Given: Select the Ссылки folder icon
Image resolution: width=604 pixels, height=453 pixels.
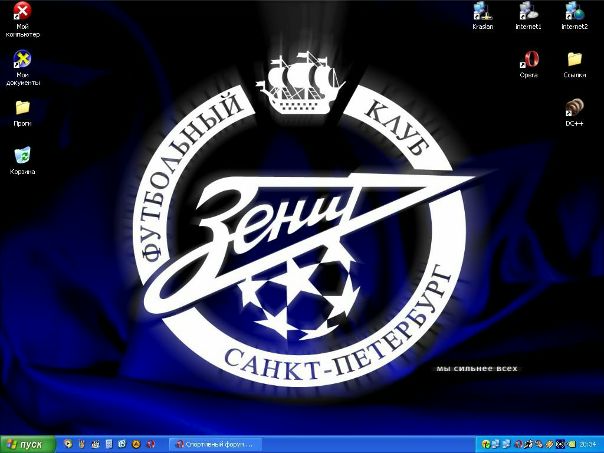Looking at the screenshot, I should 574,59.
